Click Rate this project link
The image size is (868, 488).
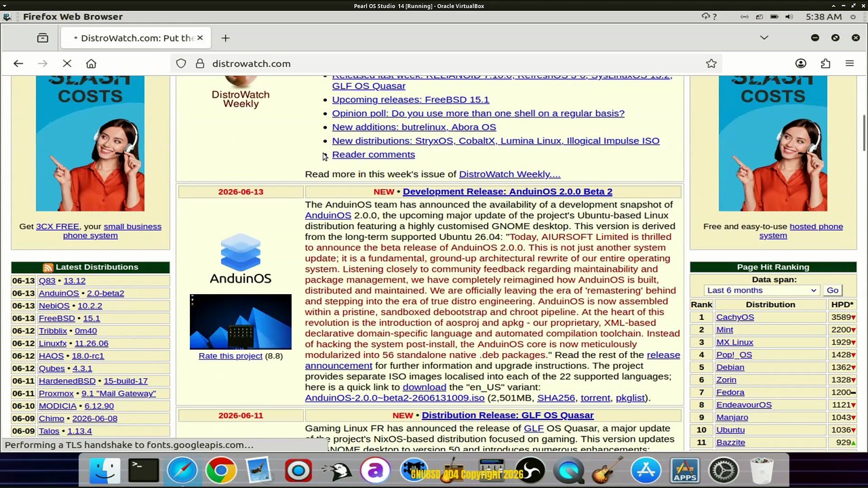(x=231, y=356)
